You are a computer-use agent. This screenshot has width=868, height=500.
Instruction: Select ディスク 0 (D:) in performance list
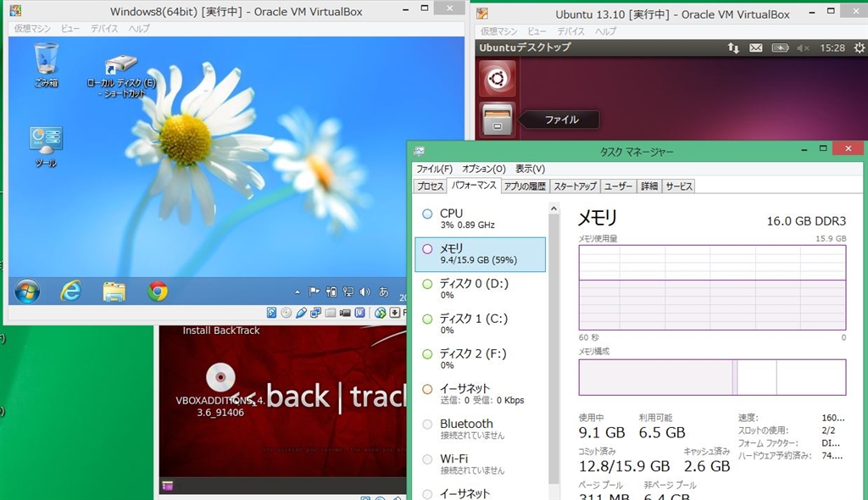coord(480,288)
